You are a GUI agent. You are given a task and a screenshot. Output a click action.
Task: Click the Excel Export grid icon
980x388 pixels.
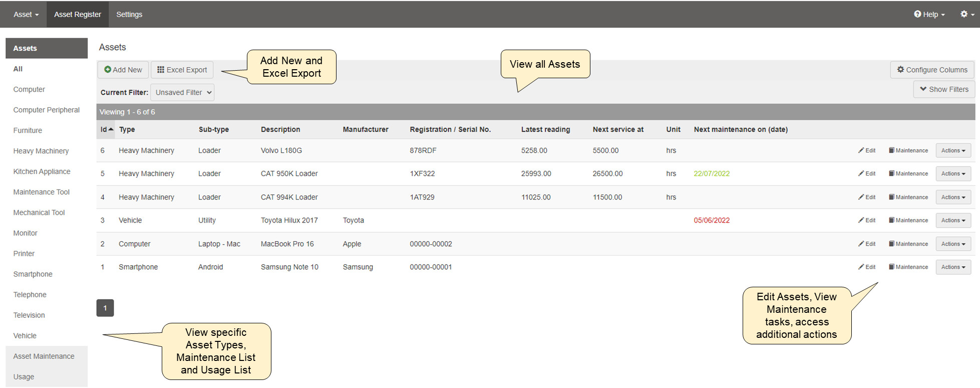pyautogui.click(x=161, y=70)
